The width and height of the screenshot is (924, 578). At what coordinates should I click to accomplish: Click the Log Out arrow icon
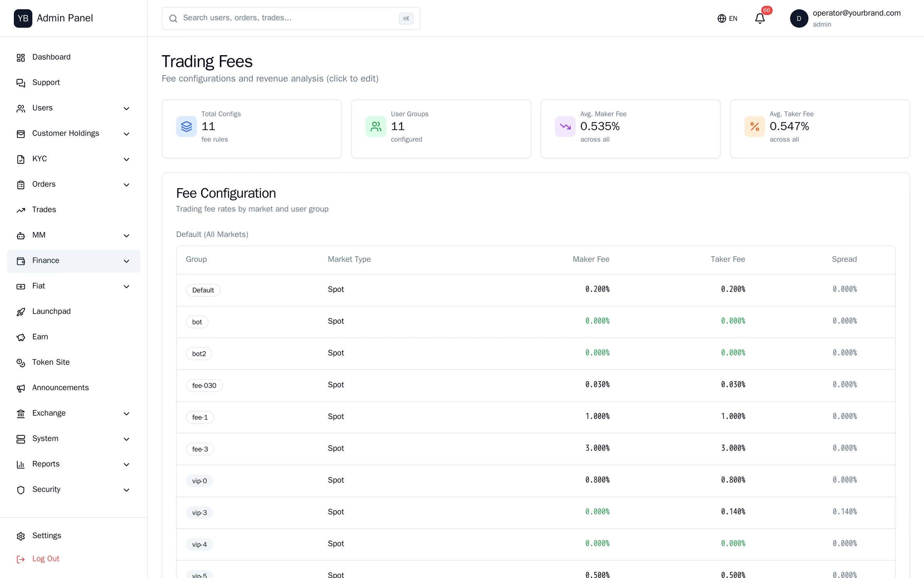pyautogui.click(x=21, y=559)
